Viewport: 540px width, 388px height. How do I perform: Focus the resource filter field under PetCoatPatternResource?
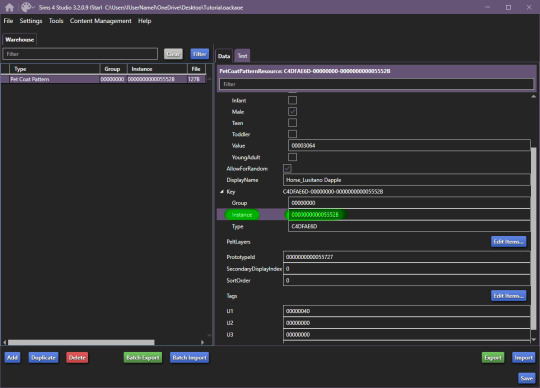376,84
